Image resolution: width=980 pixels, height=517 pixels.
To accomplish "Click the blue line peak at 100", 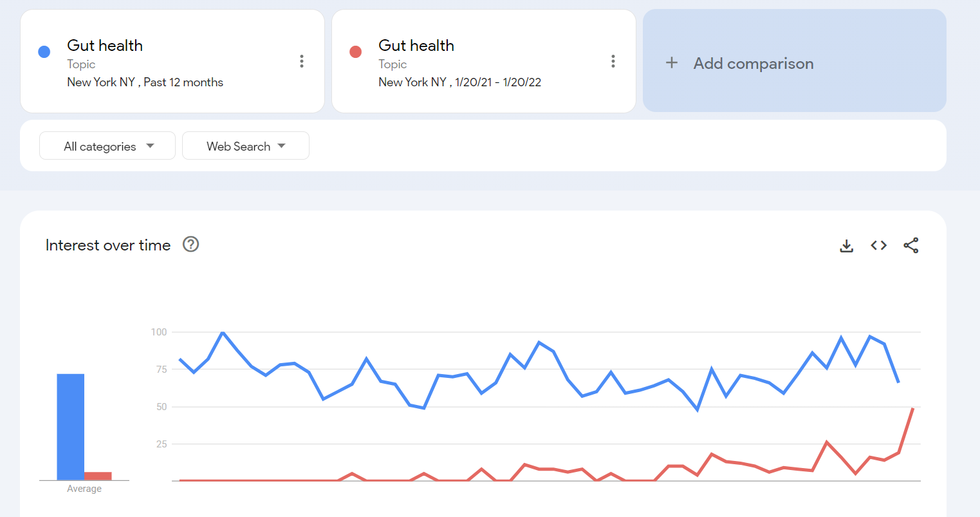I will pyautogui.click(x=223, y=332).
